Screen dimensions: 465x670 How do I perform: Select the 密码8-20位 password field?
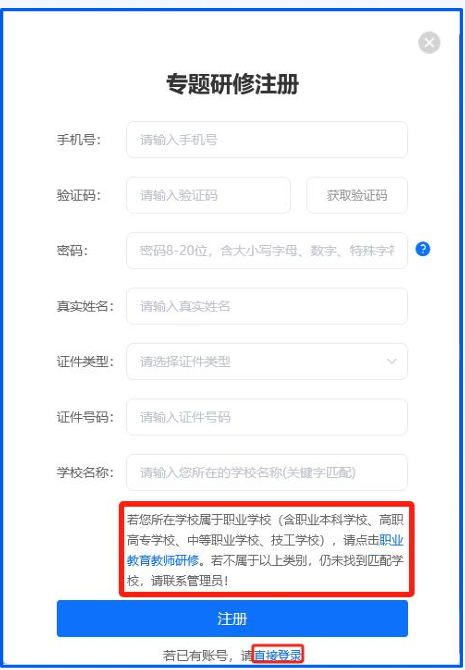pos(267,250)
